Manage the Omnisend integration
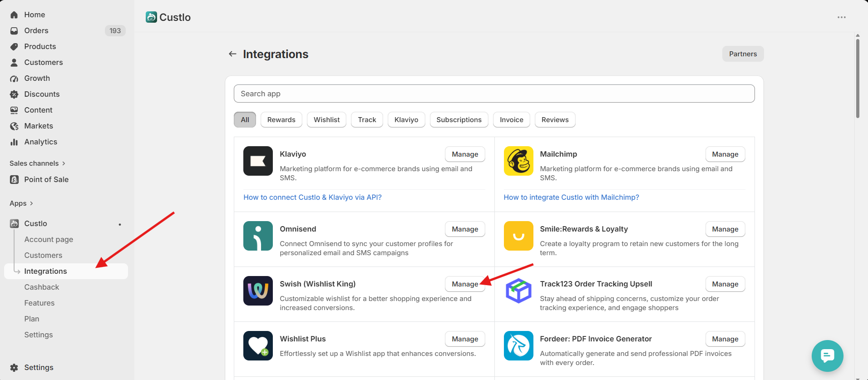 (465, 229)
